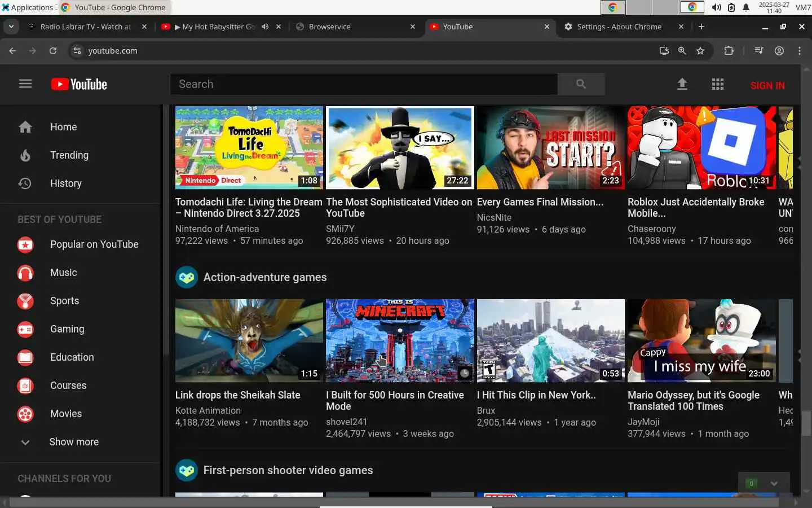Viewport: 812px width, 508px height.
Task: Open Chrome media control icon
Action: [759, 51]
